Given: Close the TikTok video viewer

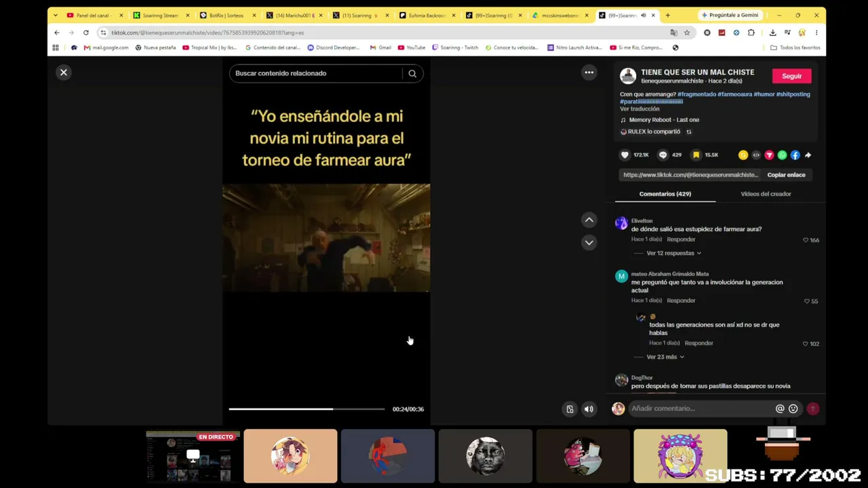Looking at the screenshot, I should coord(64,73).
